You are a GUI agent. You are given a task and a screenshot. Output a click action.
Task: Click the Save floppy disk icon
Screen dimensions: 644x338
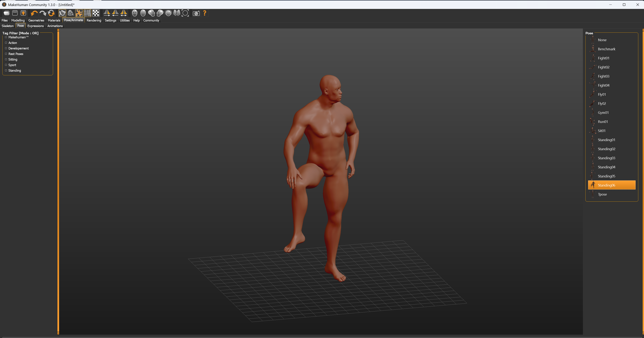15,13
